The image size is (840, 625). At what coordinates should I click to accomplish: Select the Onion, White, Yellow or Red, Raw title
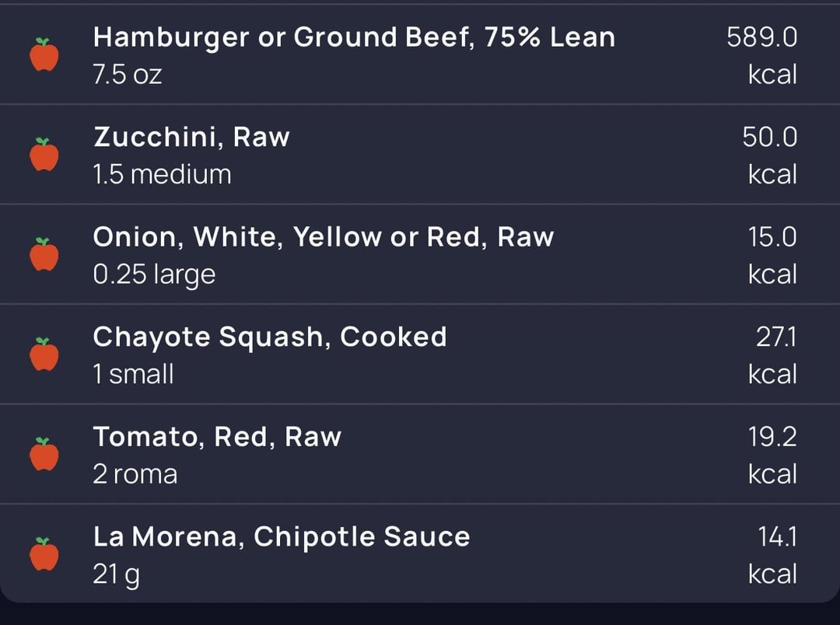point(323,237)
